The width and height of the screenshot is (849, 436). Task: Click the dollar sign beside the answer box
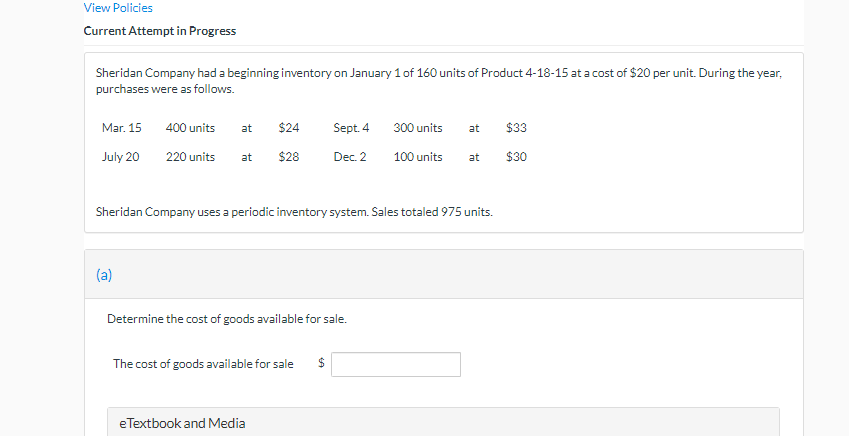(x=321, y=364)
